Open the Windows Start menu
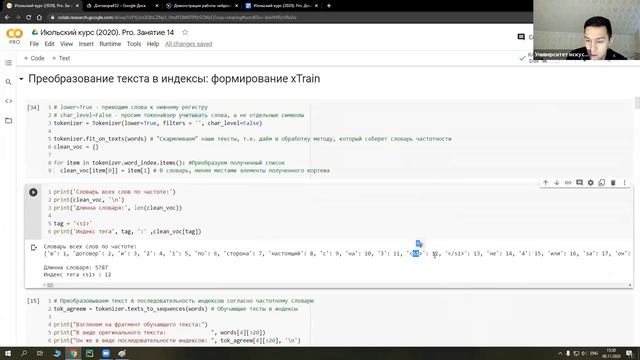Viewport: 640px width, 360px height. (8, 353)
